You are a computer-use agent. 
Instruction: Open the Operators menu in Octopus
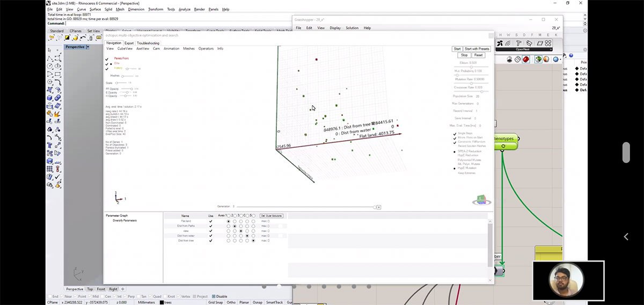point(206,48)
